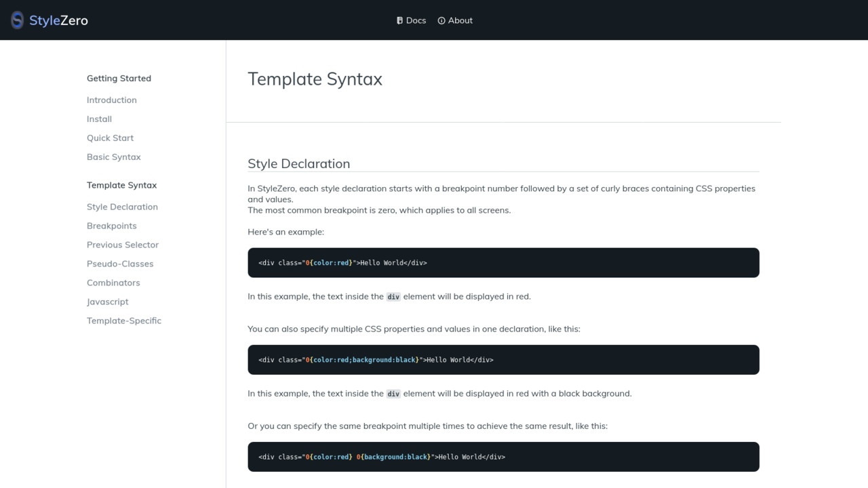The height and width of the screenshot is (488, 868).
Task: Open Javascript sidebar link
Action: click(108, 302)
